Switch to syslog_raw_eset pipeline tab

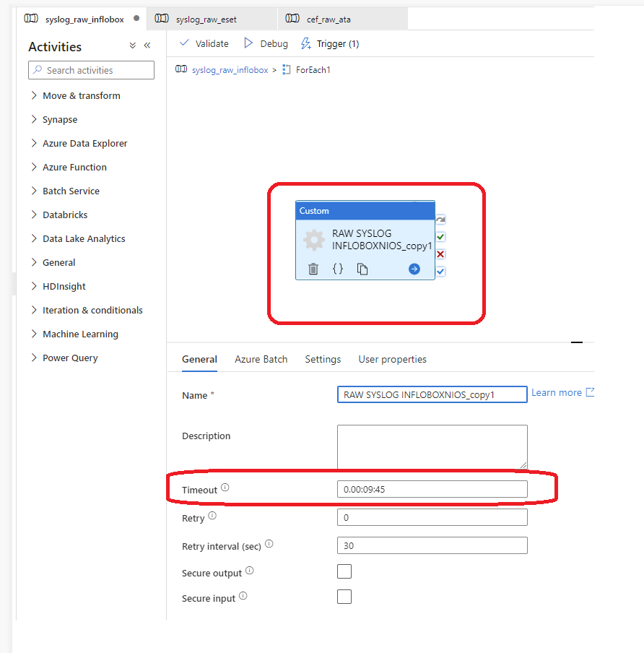click(212, 20)
